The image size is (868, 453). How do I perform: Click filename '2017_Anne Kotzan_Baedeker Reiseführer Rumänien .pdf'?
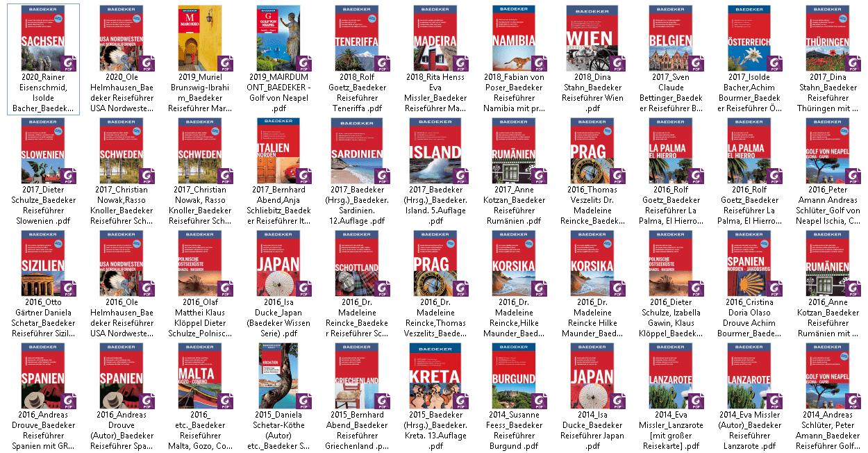(515, 205)
